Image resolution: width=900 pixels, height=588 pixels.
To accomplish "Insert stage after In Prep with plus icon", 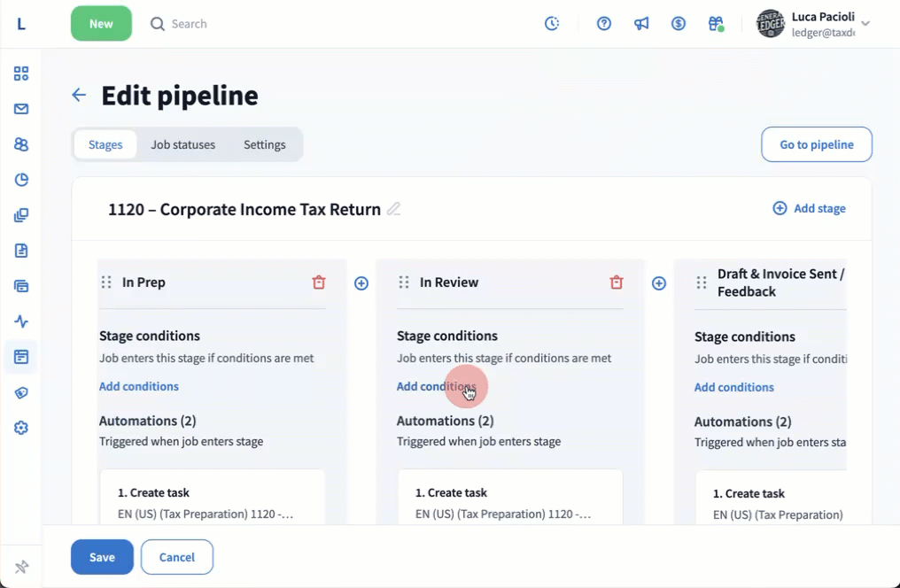I will pos(361,283).
